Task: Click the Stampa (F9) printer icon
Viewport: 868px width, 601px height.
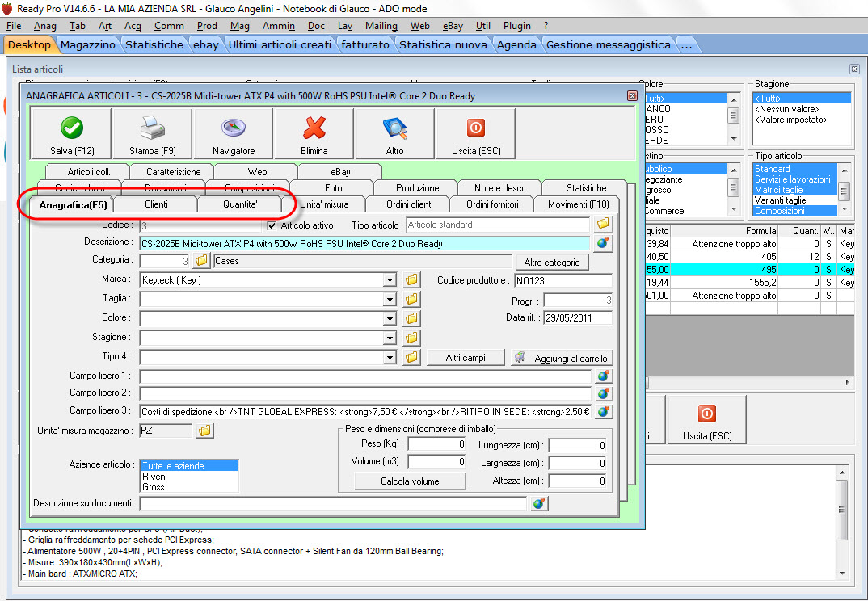Action: 152,128
